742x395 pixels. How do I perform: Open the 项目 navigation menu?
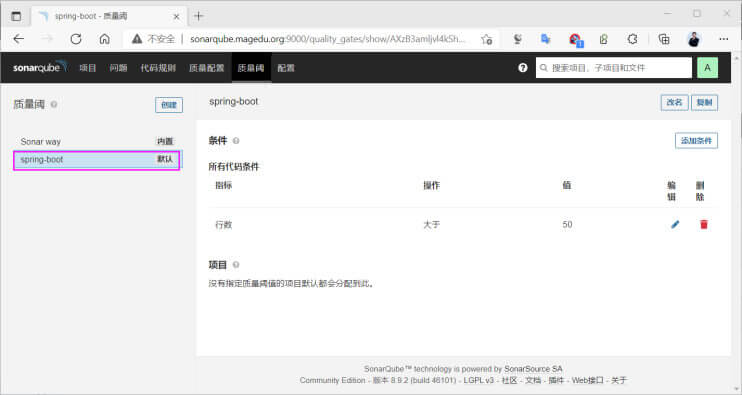[88, 68]
